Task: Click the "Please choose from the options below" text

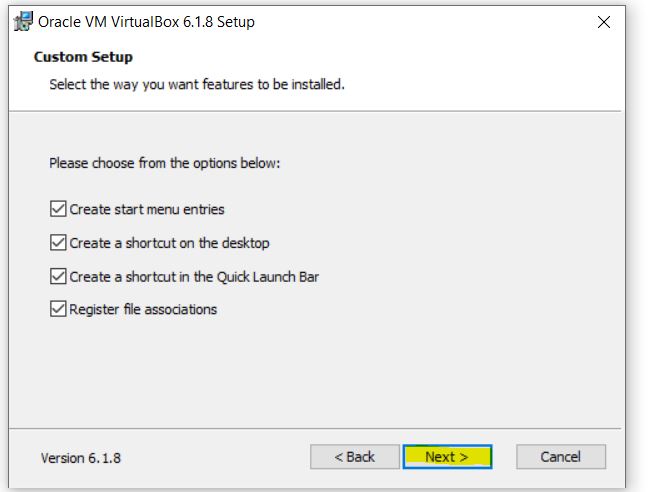Action: pos(164,162)
